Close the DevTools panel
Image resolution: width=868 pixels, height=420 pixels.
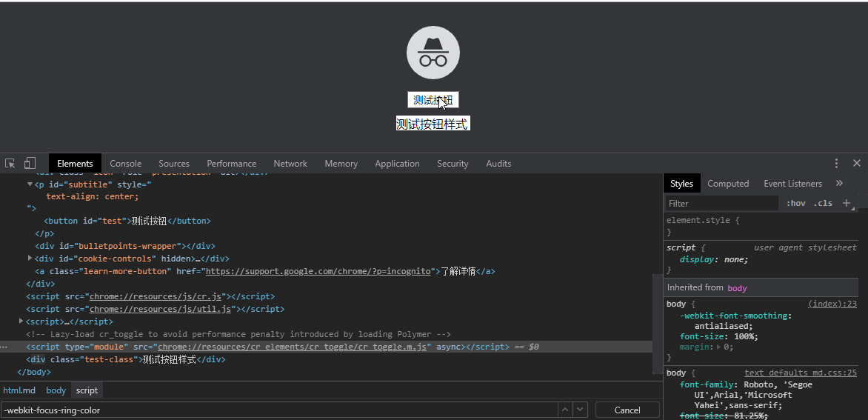856,163
